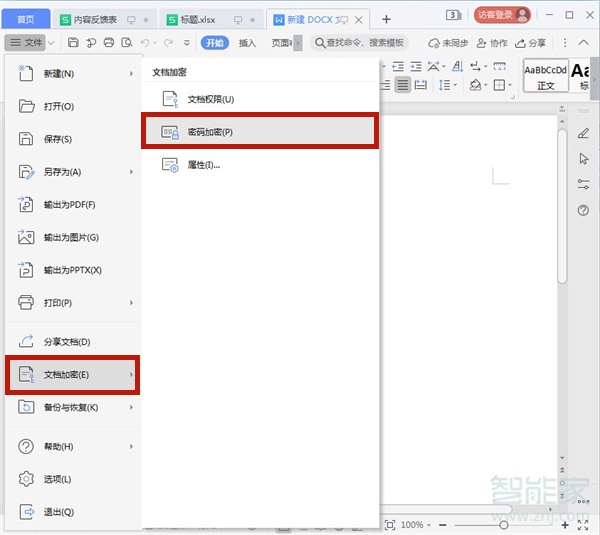
Task: Expand the 打印(P) submenu arrow
Action: point(131,303)
